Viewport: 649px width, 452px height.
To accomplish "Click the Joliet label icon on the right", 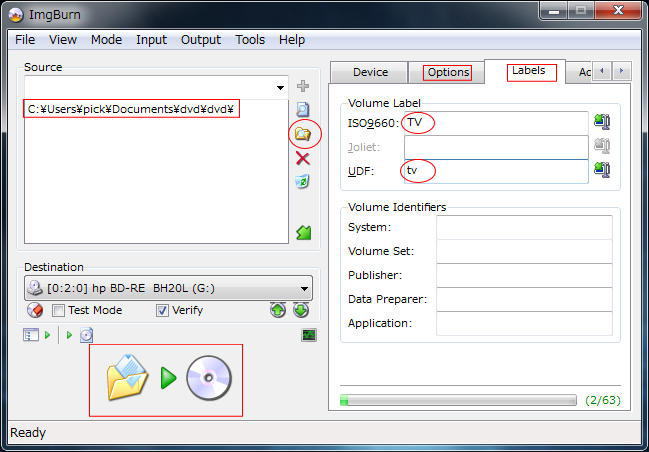I will point(602,146).
